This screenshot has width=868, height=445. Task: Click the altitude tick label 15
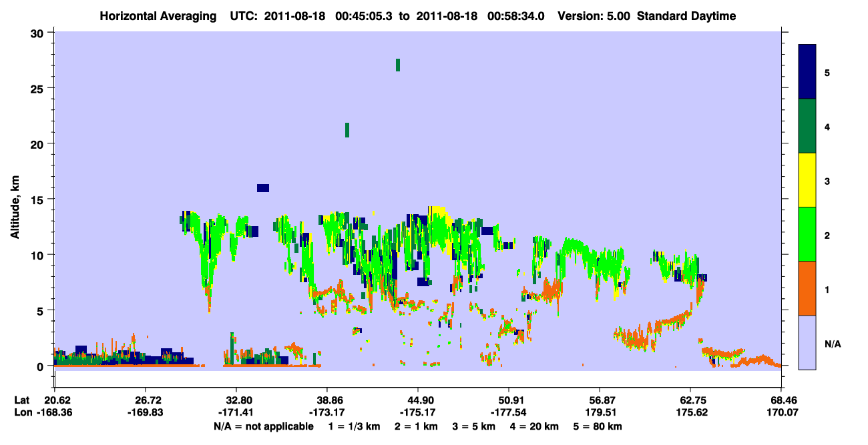point(39,199)
